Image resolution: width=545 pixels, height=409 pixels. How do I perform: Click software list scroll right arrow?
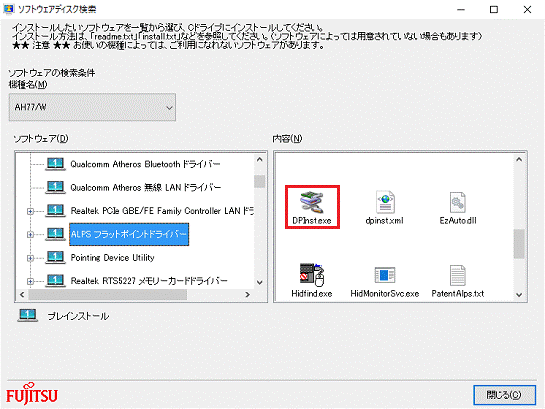pos(247,295)
